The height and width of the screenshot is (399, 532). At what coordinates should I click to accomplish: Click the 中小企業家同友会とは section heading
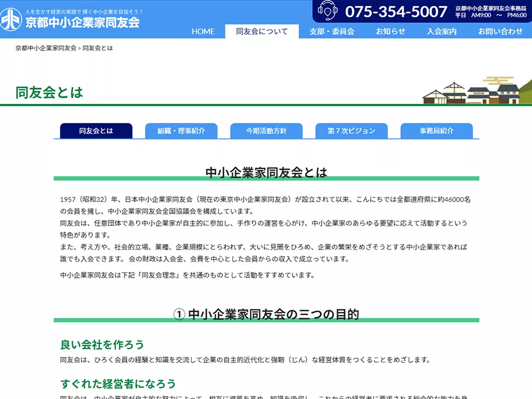click(x=267, y=173)
